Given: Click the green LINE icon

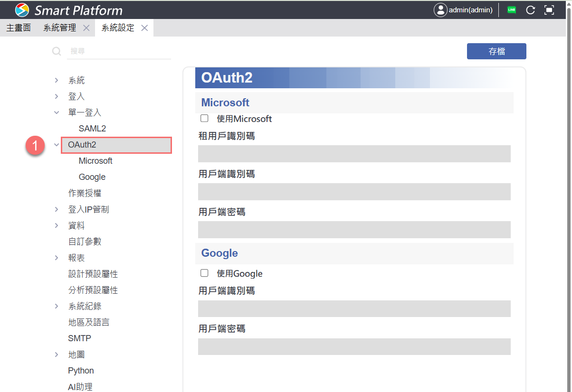Looking at the screenshot, I should [x=511, y=10].
